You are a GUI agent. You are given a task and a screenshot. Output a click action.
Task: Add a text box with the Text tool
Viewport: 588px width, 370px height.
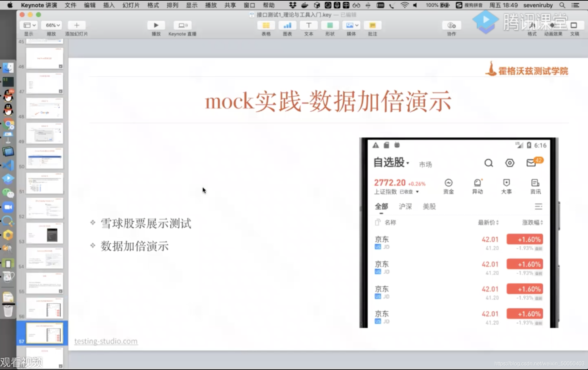[x=309, y=25]
